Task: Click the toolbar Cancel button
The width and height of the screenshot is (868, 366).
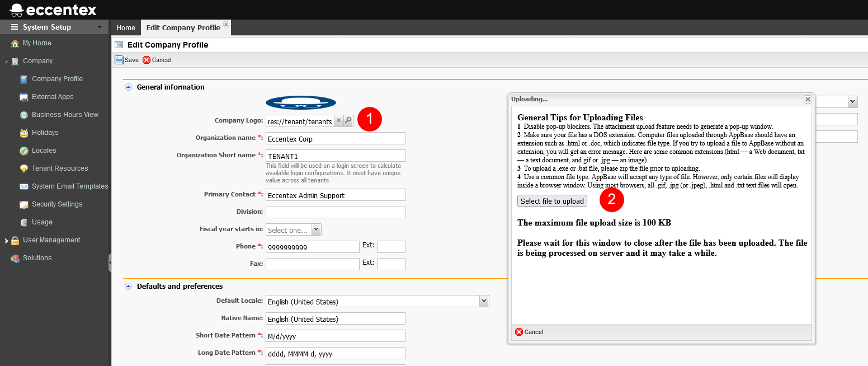Action: [x=157, y=60]
